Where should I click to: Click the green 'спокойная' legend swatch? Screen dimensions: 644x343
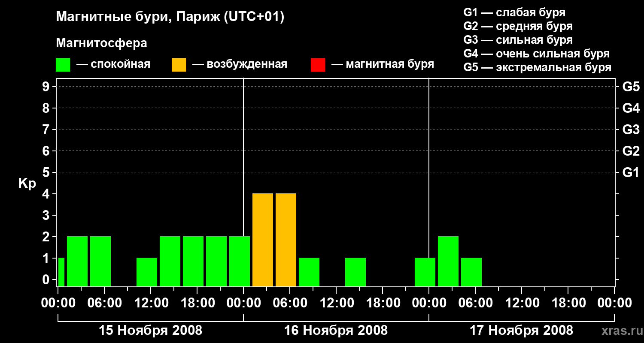coord(63,65)
